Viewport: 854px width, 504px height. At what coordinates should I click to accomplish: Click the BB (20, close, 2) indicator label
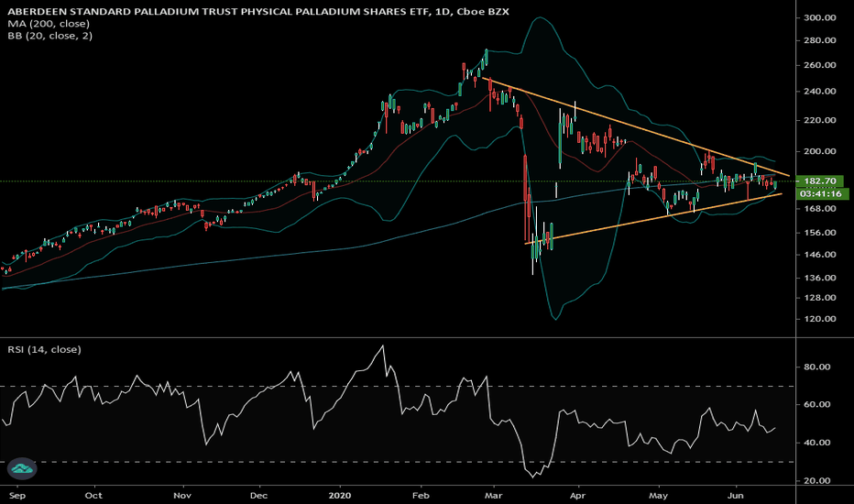[49, 36]
